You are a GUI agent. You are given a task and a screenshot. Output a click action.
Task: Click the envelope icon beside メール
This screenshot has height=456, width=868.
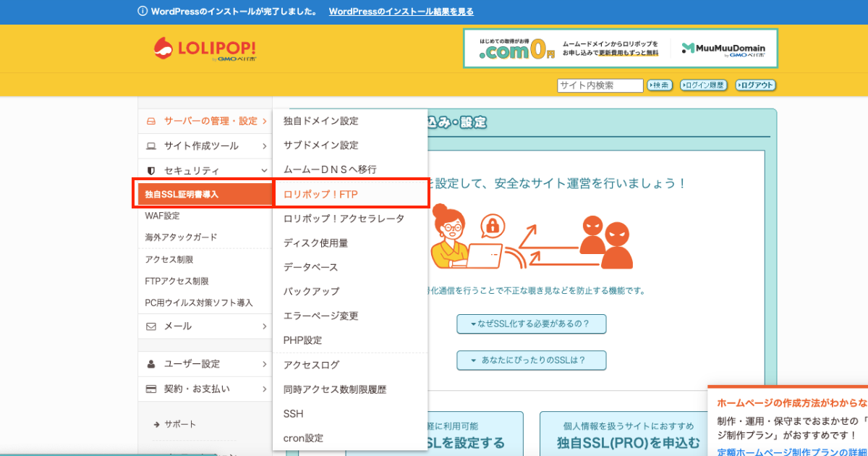[x=151, y=326]
